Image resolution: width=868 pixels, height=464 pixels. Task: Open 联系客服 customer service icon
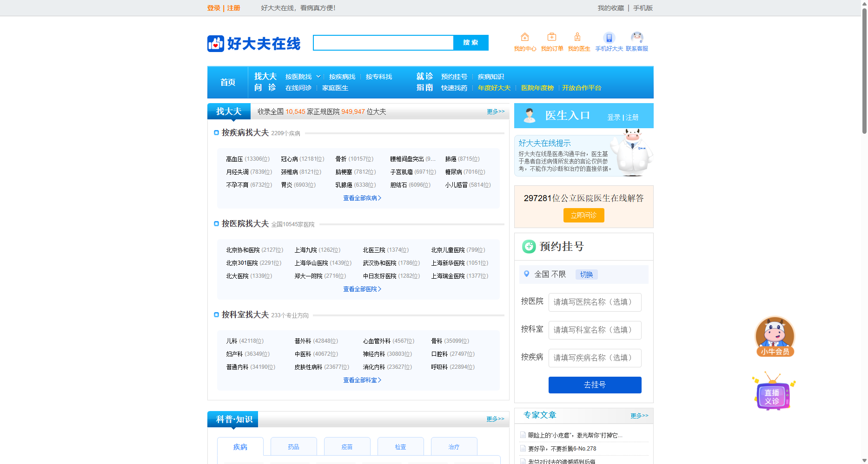coord(637,38)
